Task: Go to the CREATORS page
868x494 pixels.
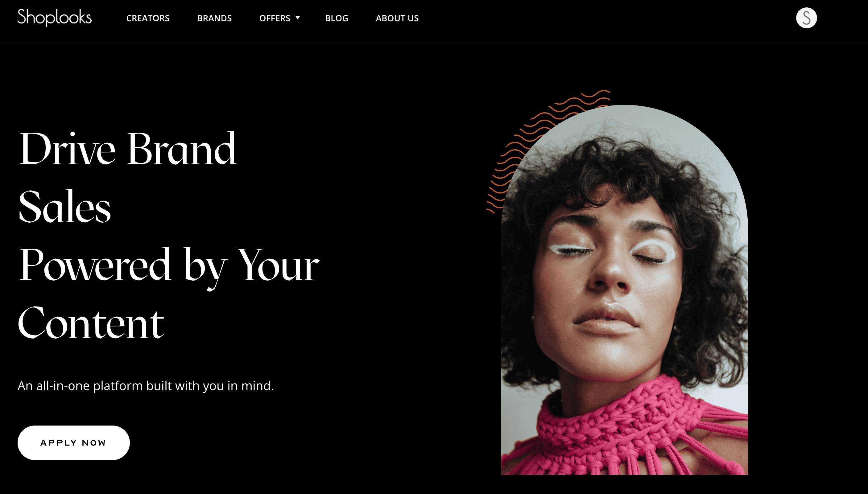Action: (x=148, y=18)
